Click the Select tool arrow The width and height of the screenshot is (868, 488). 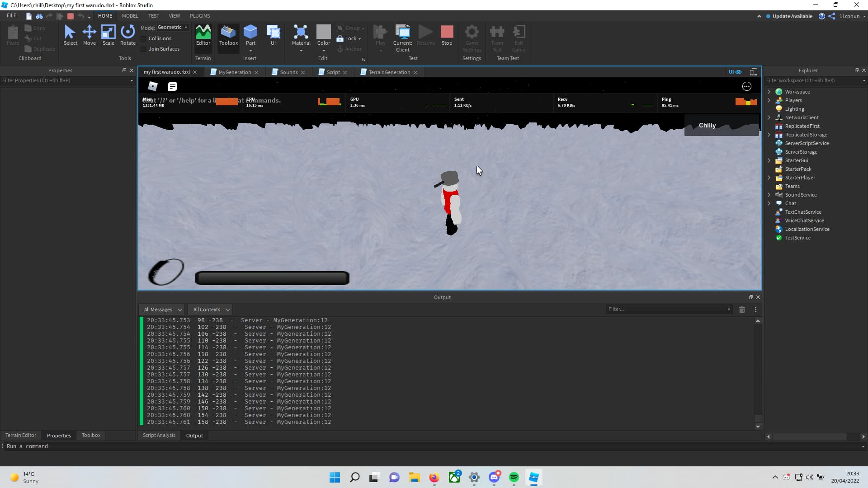pos(70,35)
